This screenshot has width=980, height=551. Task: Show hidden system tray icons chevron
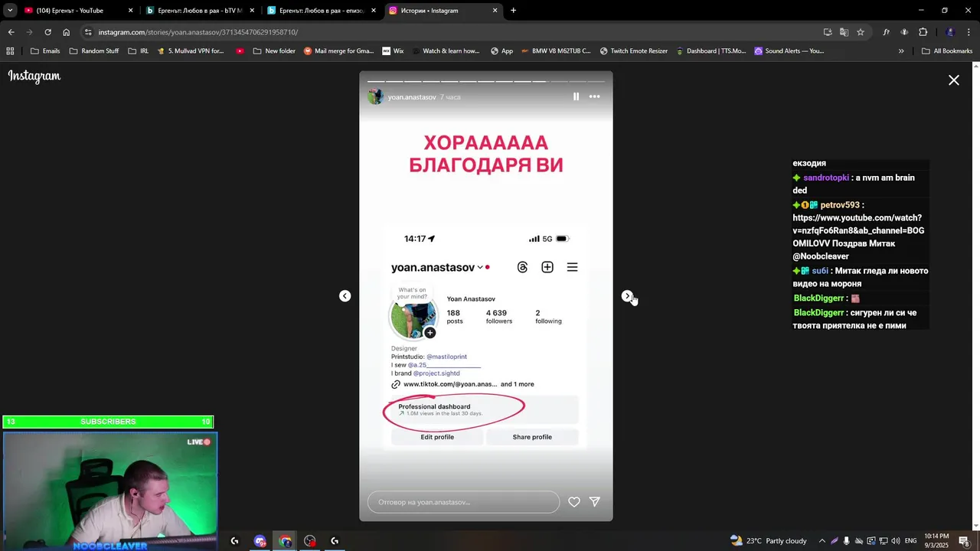click(x=822, y=541)
